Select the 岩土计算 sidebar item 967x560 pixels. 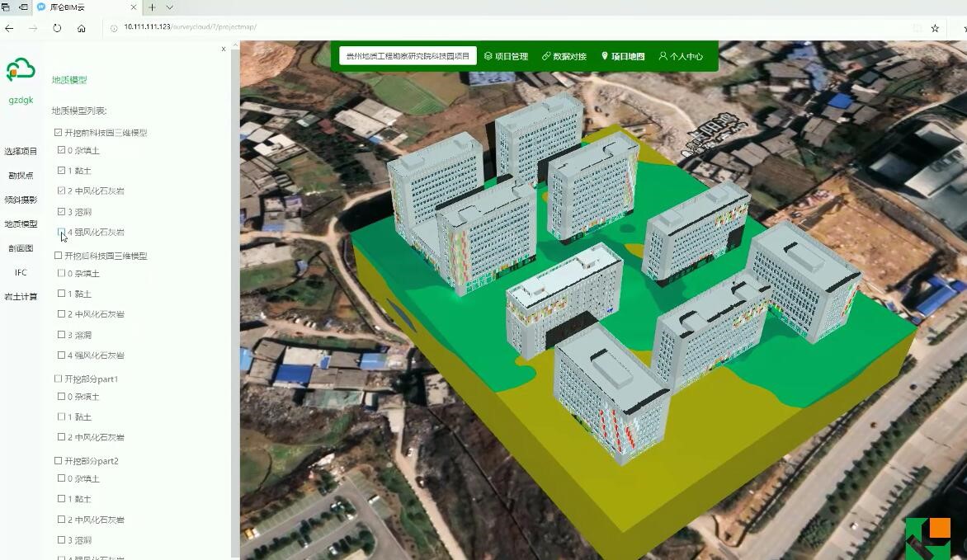pyautogui.click(x=21, y=297)
